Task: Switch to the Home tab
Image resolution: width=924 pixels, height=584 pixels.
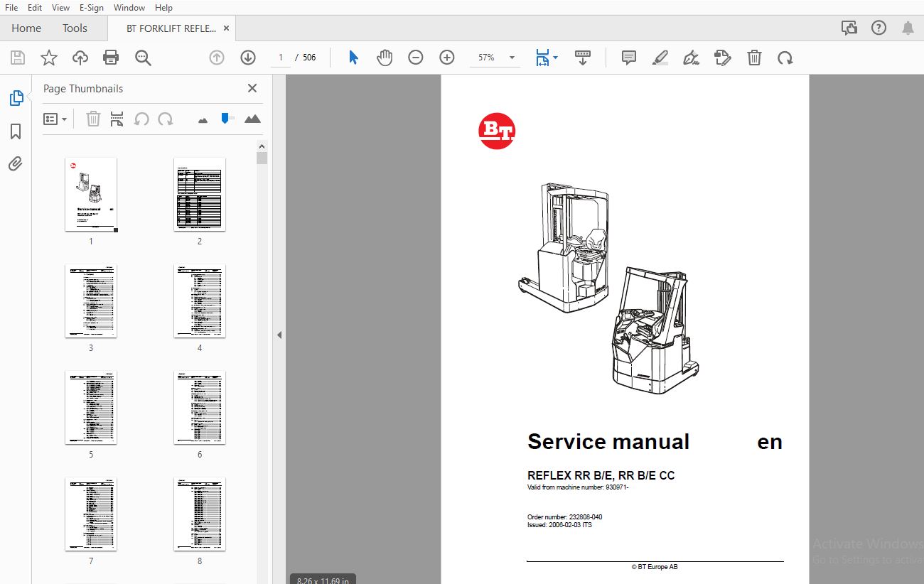Action: pyautogui.click(x=26, y=28)
